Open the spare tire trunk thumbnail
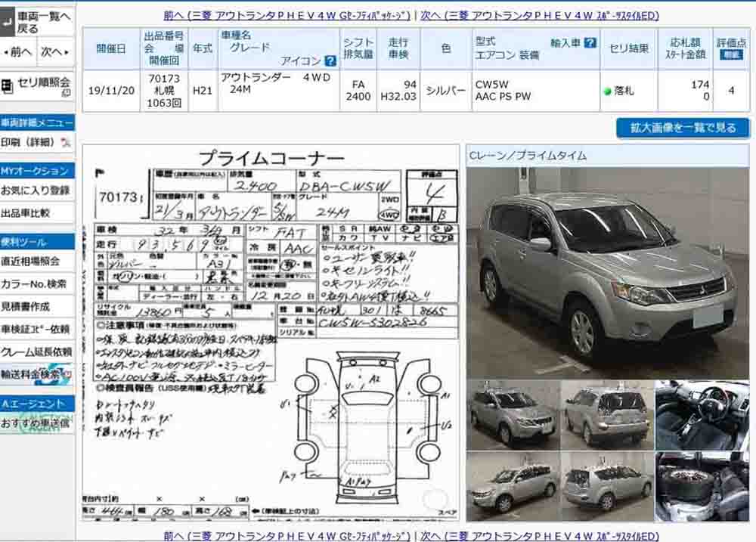The image size is (756, 542). 702,486
